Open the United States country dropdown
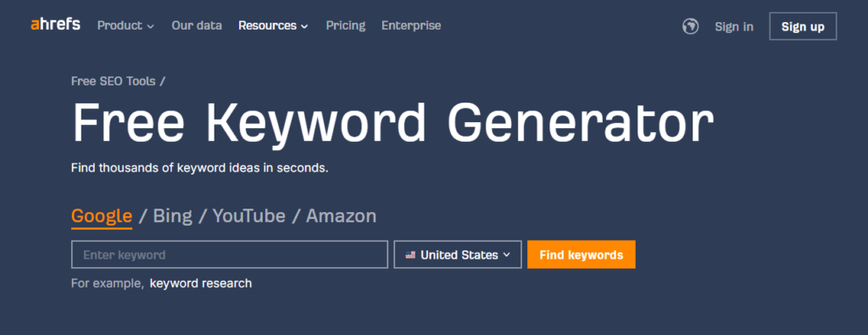868x335 pixels. (458, 254)
